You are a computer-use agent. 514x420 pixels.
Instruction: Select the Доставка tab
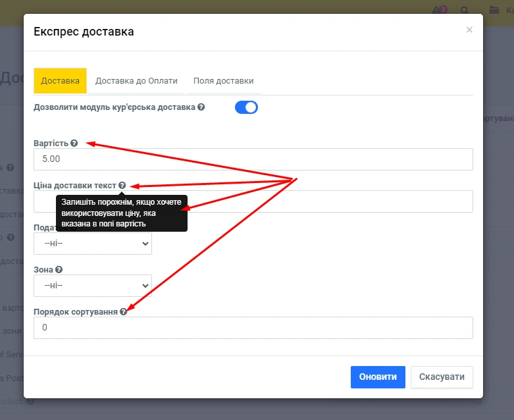click(x=60, y=81)
